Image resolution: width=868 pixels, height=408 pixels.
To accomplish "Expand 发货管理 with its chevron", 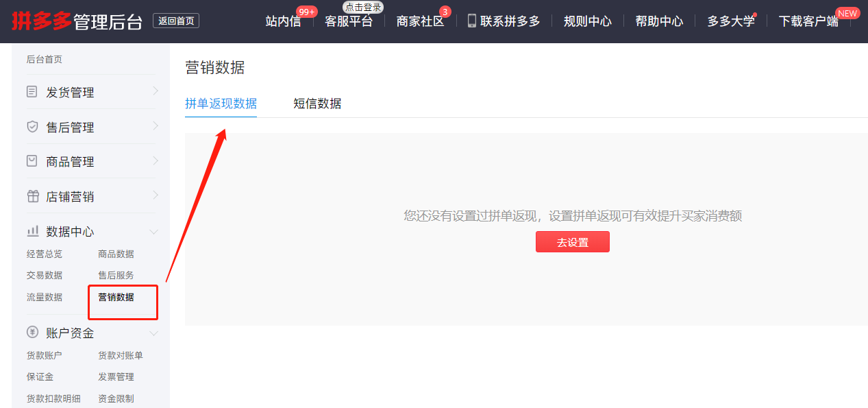I will 156,91.
